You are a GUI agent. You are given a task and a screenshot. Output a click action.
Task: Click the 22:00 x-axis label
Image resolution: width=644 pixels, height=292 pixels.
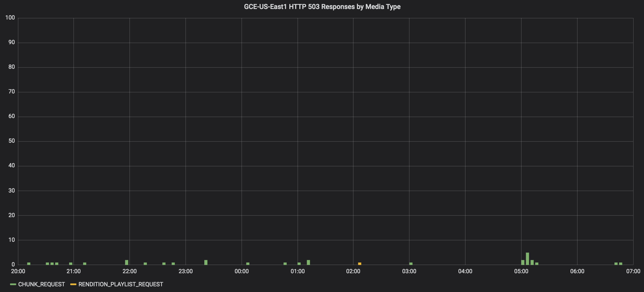coord(129,272)
